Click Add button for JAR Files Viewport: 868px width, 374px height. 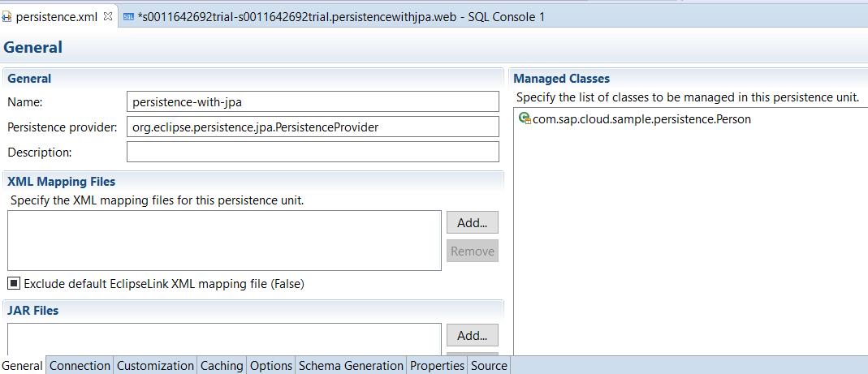(x=472, y=335)
